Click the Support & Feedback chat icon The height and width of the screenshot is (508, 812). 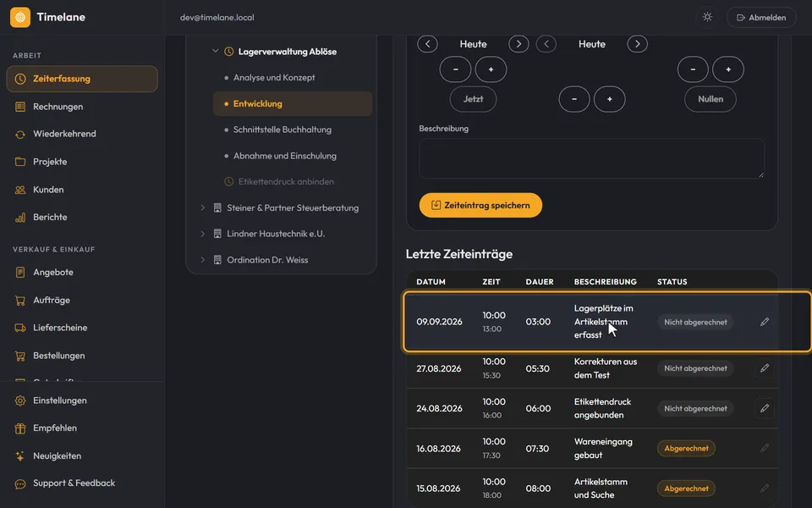click(x=20, y=483)
